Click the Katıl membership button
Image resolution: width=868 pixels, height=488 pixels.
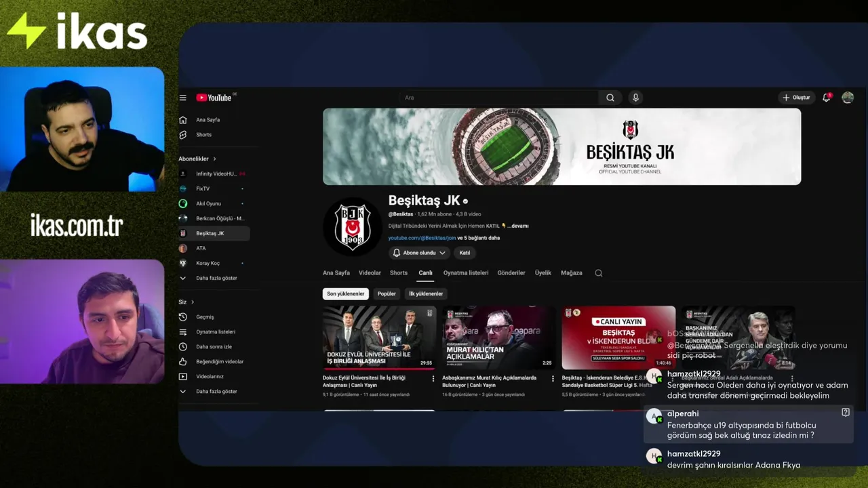pos(465,253)
